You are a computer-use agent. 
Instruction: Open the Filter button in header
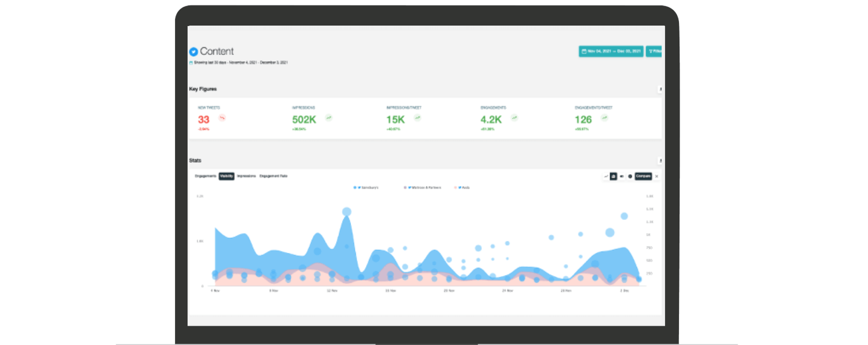(x=654, y=51)
